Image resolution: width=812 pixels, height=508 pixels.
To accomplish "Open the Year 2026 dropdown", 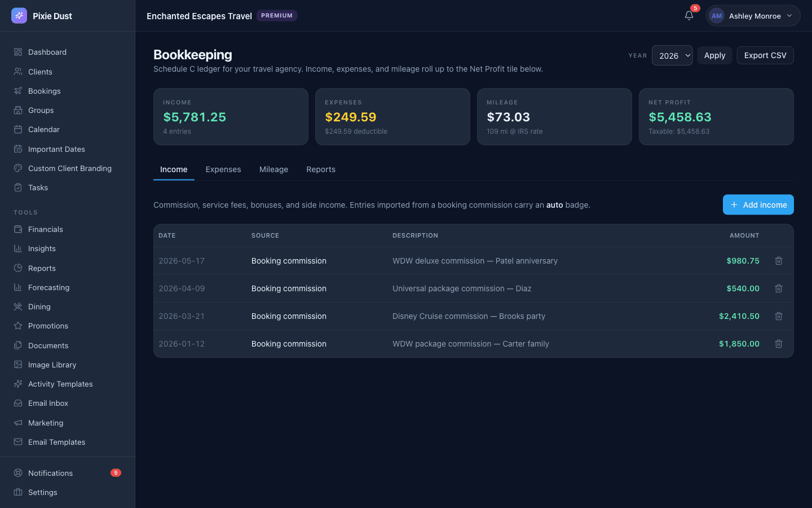I will point(672,55).
